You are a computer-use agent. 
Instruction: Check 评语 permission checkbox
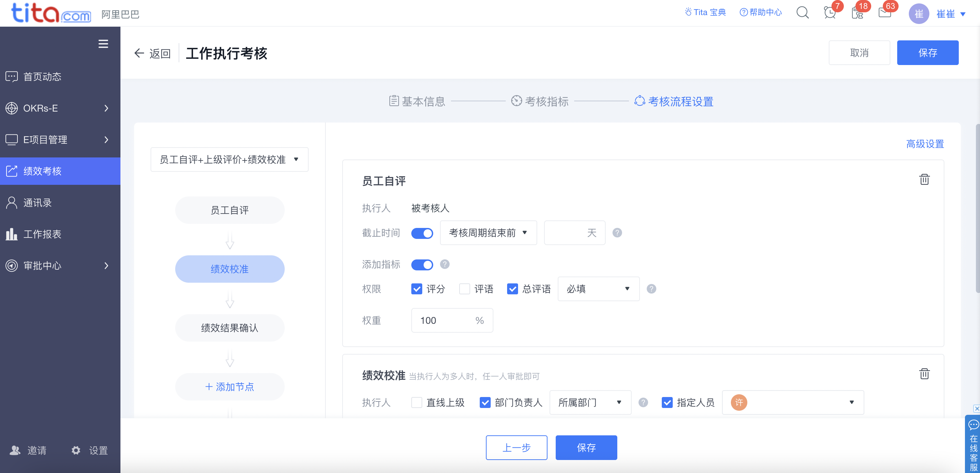point(465,289)
